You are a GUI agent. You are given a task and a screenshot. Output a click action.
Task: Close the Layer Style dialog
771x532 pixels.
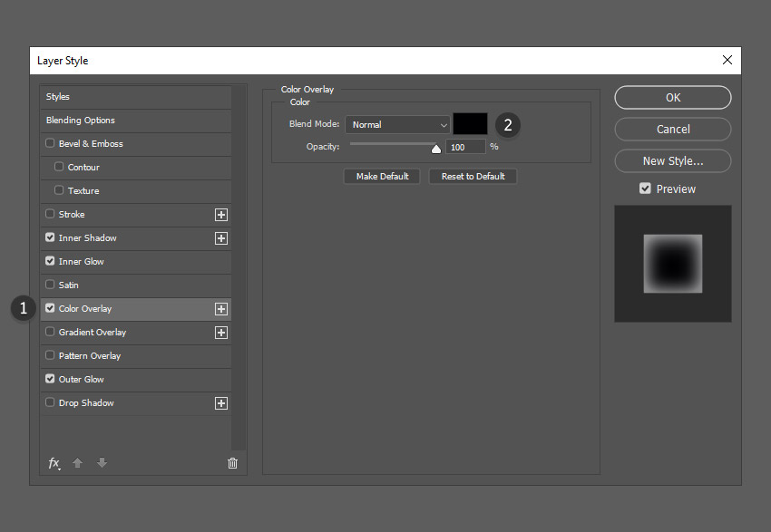(x=727, y=60)
